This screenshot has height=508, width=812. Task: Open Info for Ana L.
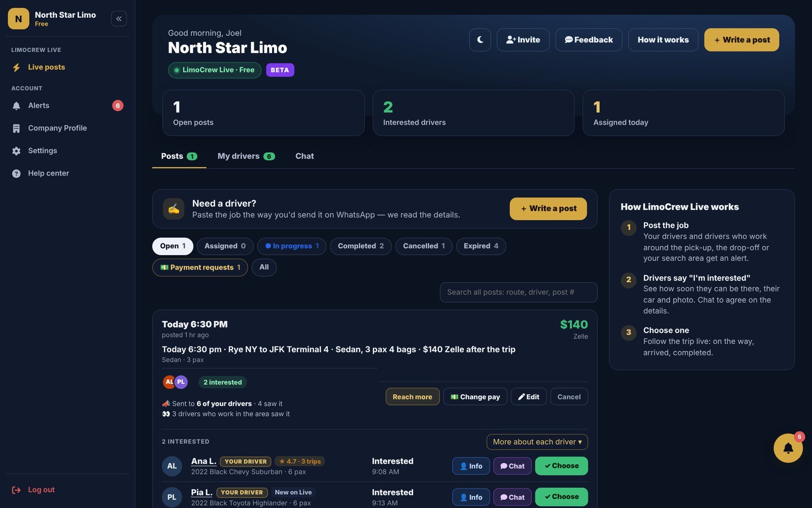click(471, 466)
